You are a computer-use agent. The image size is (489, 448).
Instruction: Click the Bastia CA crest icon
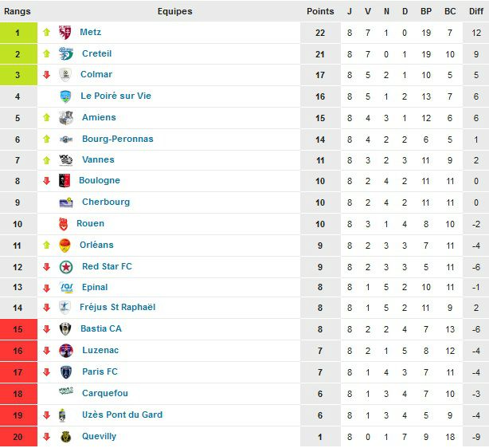click(65, 329)
